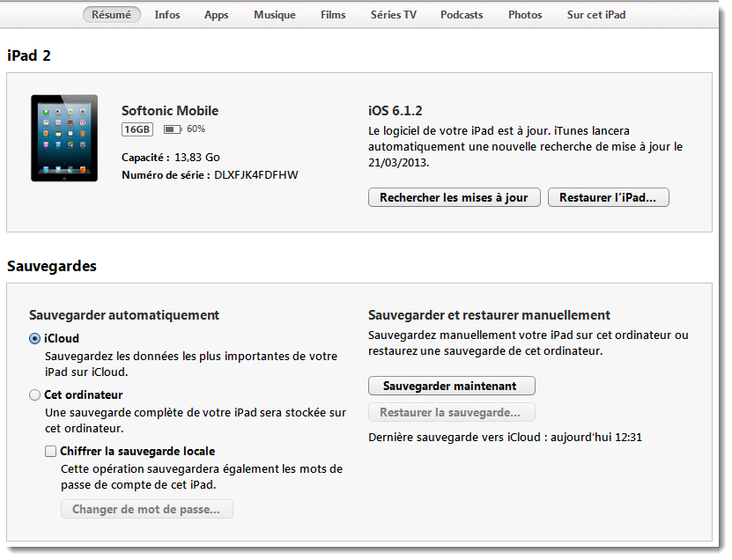Switch to the Films tab

[x=333, y=15]
